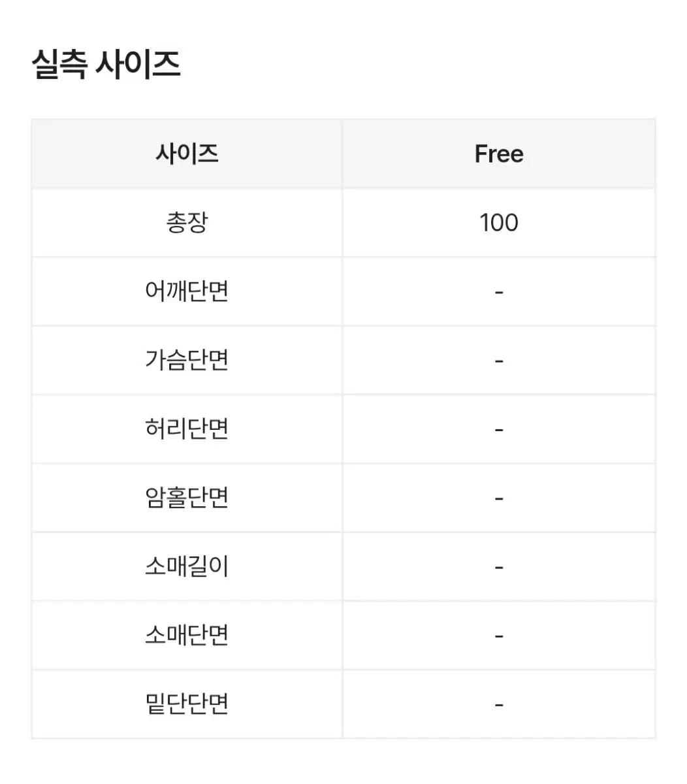687x784 pixels.
Task: Click the 100 value cell
Action: 499,223
